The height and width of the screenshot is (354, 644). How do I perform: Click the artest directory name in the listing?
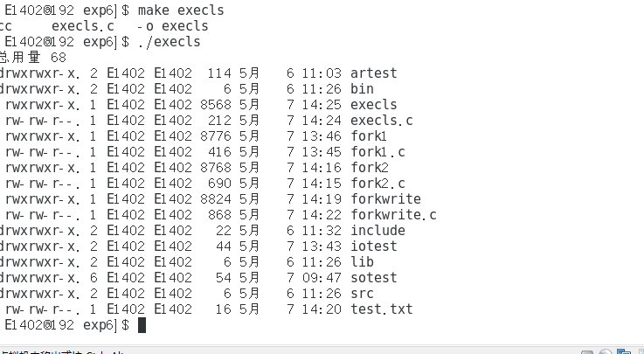point(373,73)
